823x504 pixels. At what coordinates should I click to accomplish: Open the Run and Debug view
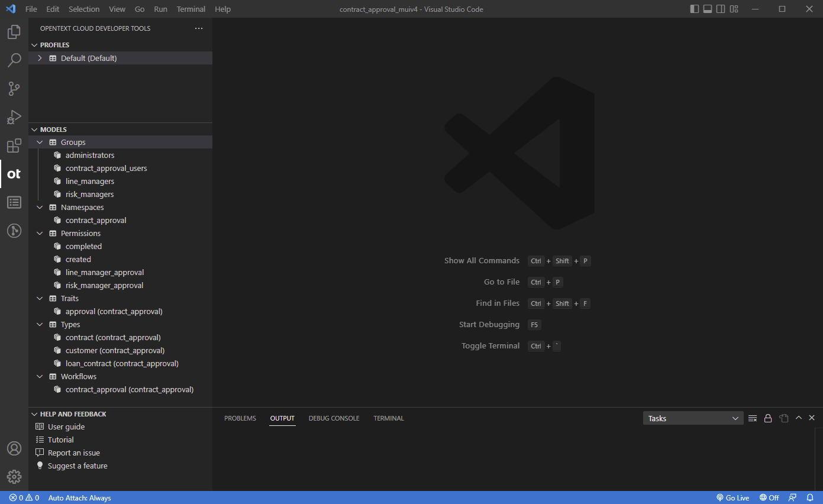click(x=14, y=117)
